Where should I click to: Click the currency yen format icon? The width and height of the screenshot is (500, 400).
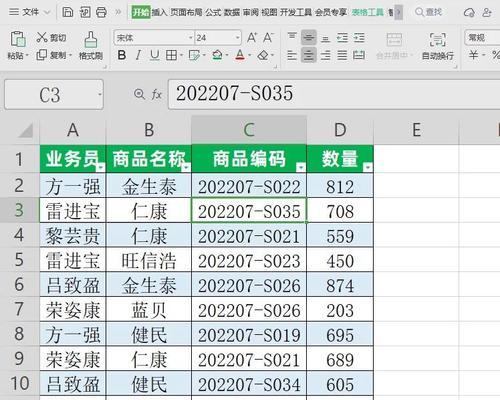click(x=473, y=55)
